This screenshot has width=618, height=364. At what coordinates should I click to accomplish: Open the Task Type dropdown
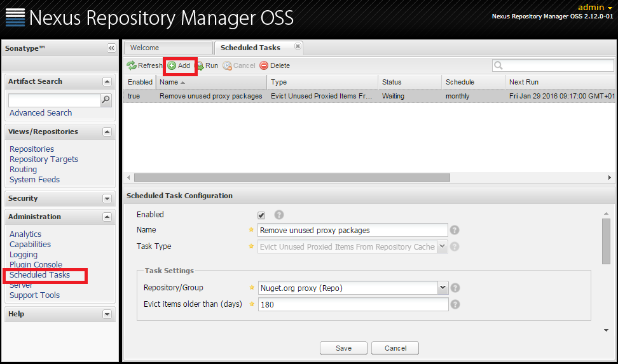click(443, 246)
